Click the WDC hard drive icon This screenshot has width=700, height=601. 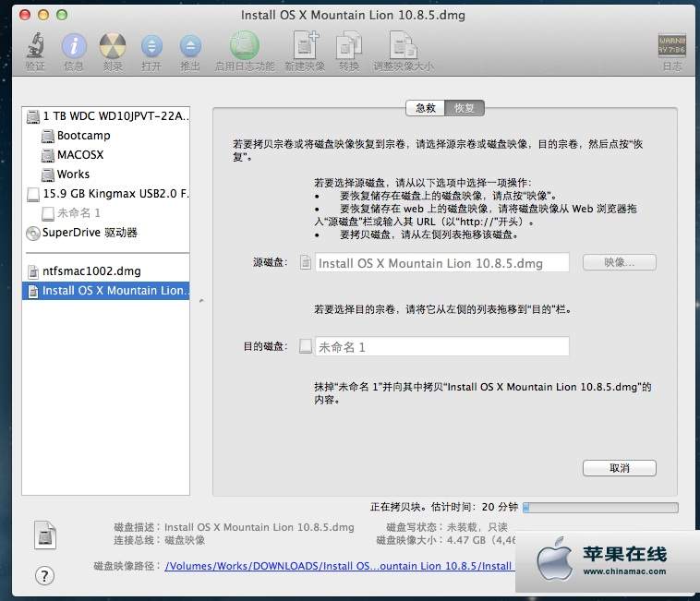click(x=33, y=116)
